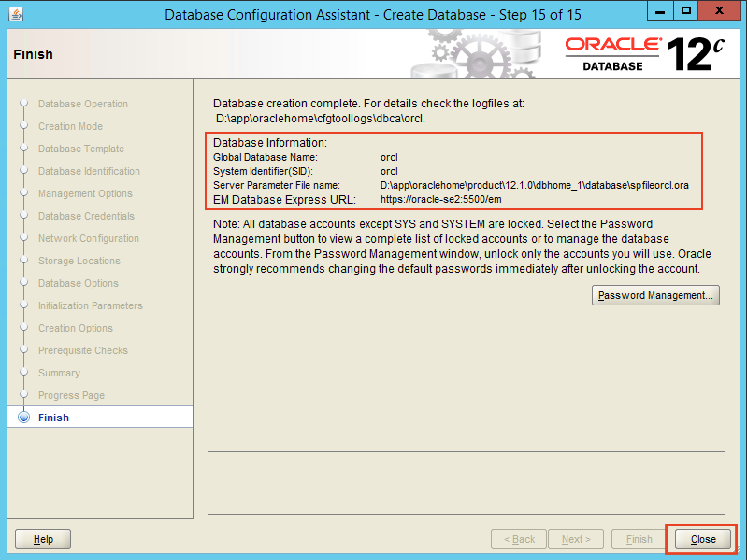Click the Database Information heading
The width and height of the screenshot is (747, 560).
point(270,142)
